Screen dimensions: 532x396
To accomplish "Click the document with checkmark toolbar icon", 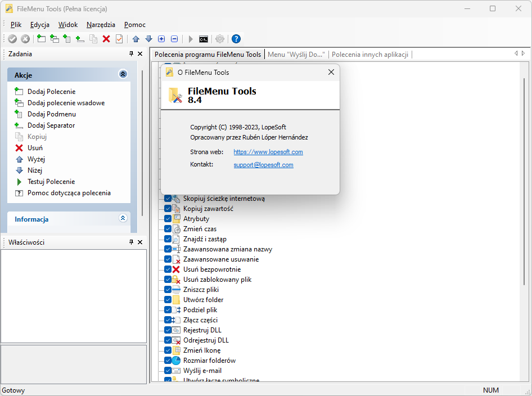I will [x=119, y=39].
